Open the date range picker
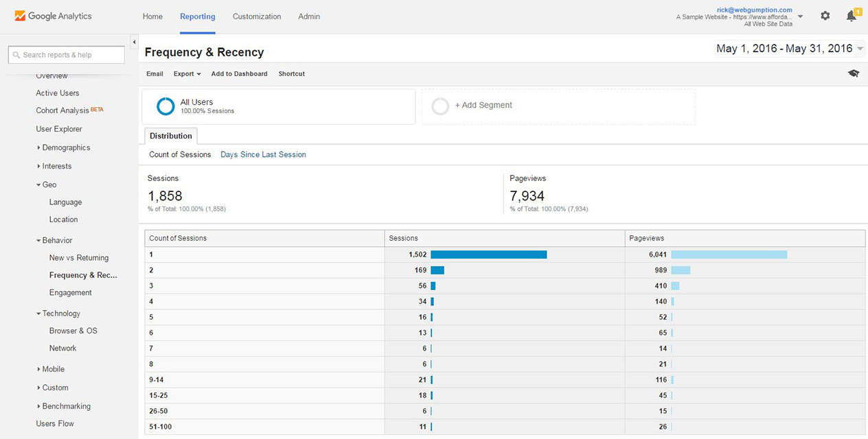The image size is (868, 439). (790, 49)
